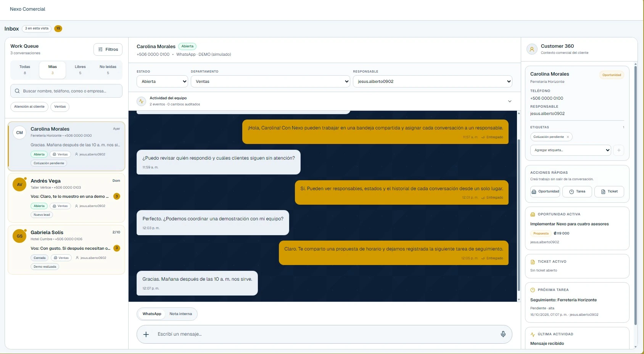Image resolution: width=644 pixels, height=354 pixels.
Task: Open Gabriela Solís conversation
Action: (66, 250)
